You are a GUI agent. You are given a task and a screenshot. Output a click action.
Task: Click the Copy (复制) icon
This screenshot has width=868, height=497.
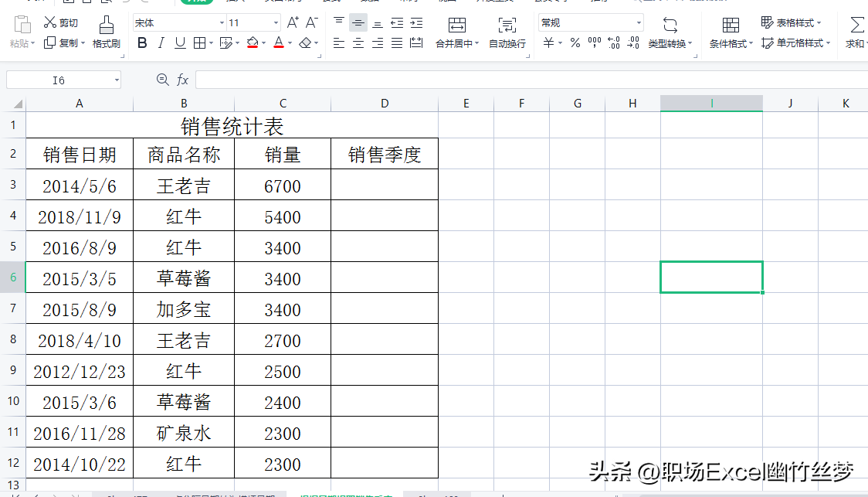(x=50, y=43)
